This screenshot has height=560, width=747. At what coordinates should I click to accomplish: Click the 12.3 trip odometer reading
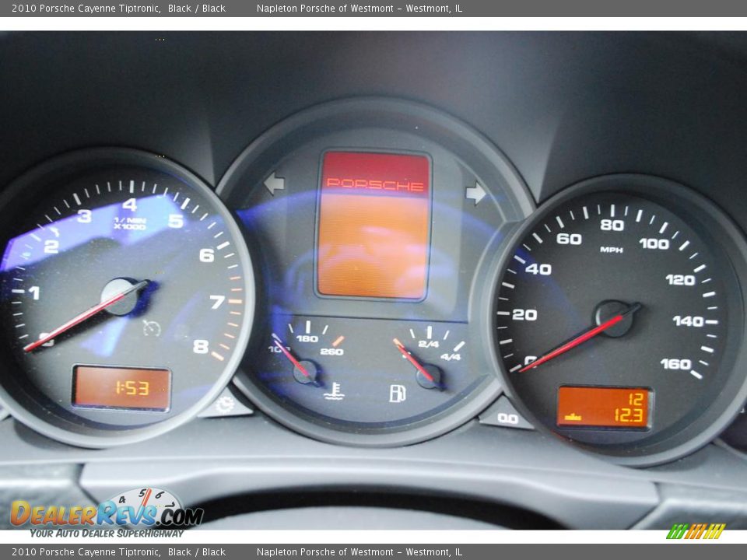coord(629,415)
